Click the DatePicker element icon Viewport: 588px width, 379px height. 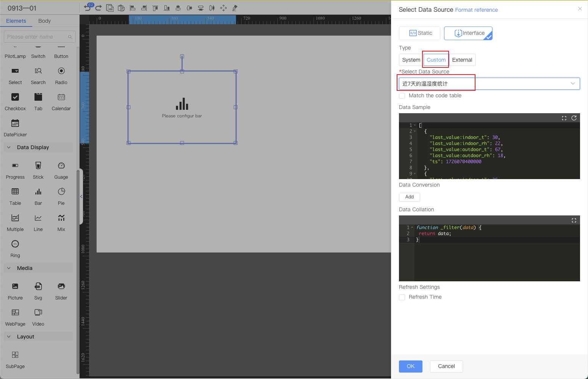15,123
